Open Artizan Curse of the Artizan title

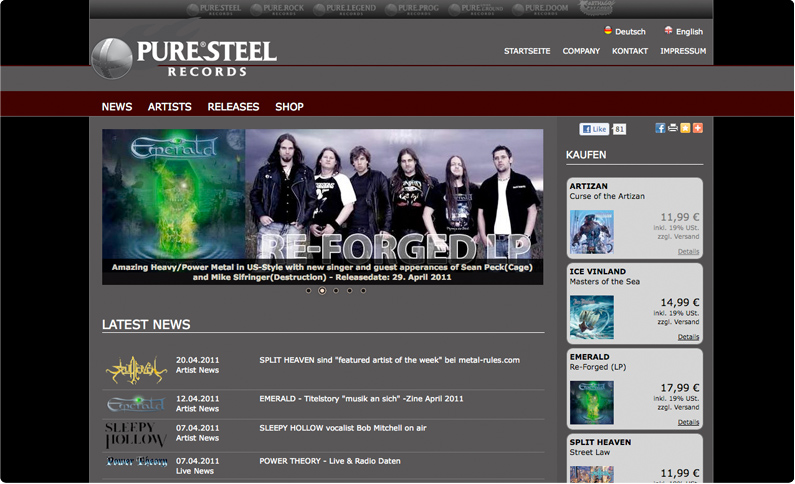pos(607,191)
